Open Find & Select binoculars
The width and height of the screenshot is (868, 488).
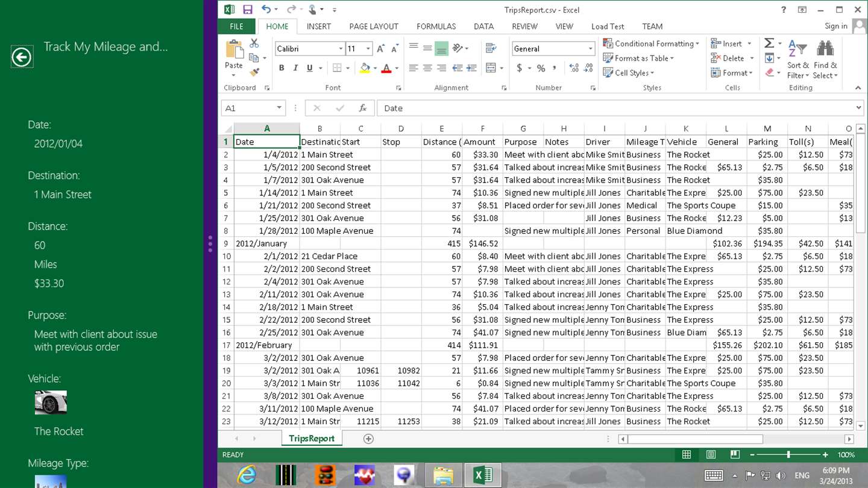825,59
